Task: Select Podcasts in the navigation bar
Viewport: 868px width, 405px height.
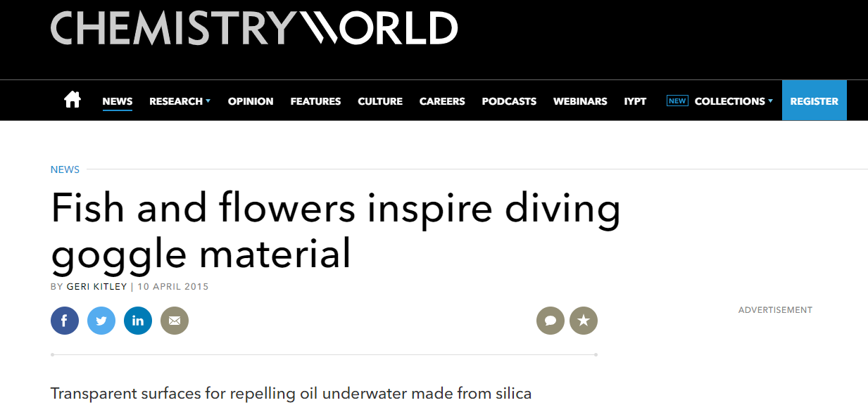Action: [x=509, y=101]
